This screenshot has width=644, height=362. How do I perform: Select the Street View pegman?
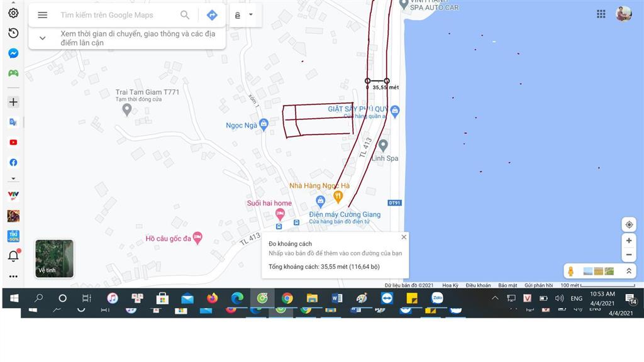571,271
